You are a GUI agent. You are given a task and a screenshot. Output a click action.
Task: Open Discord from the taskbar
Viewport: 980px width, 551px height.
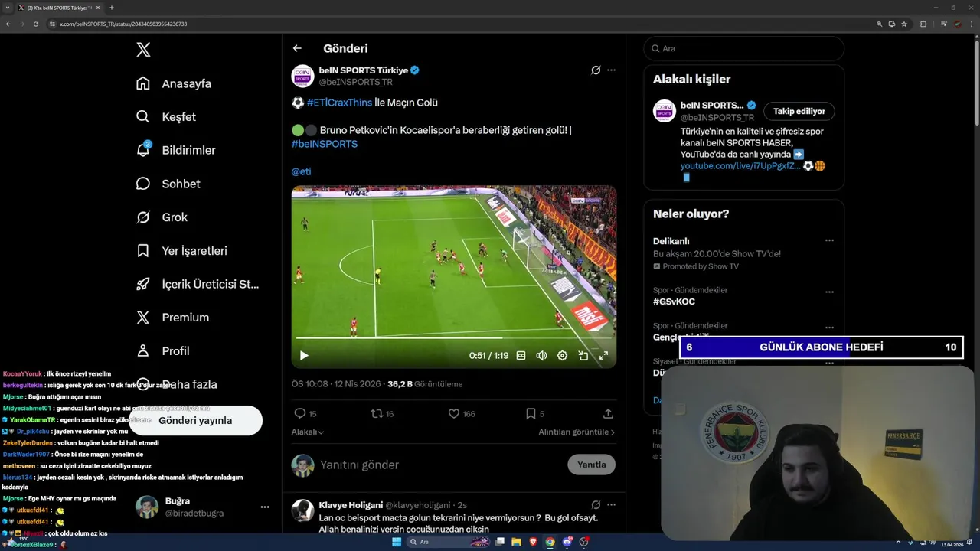567,542
